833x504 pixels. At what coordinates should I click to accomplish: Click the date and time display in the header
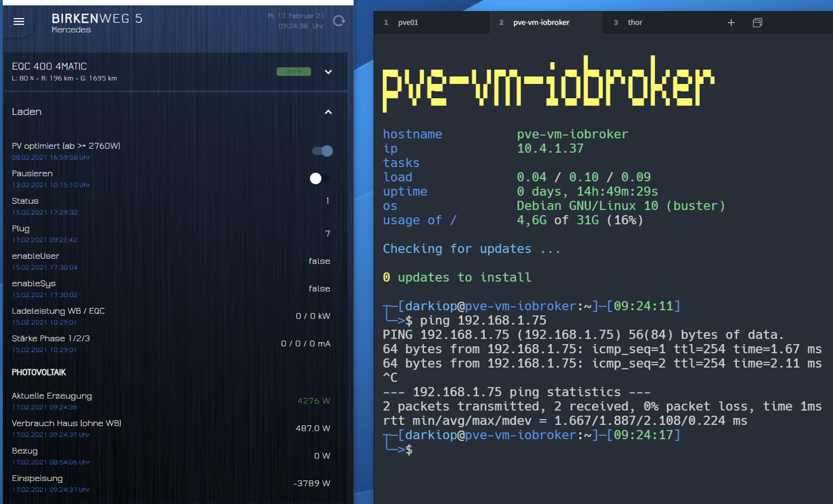(x=295, y=21)
